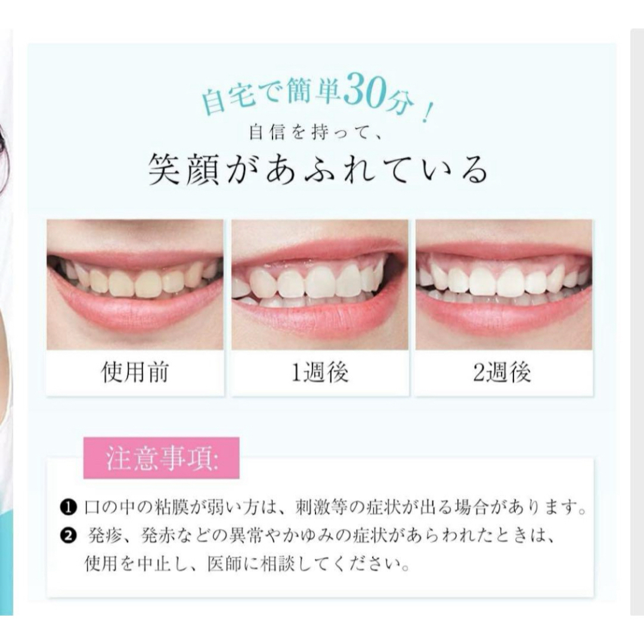Click the large teal 30 number

(x=365, y=92)
